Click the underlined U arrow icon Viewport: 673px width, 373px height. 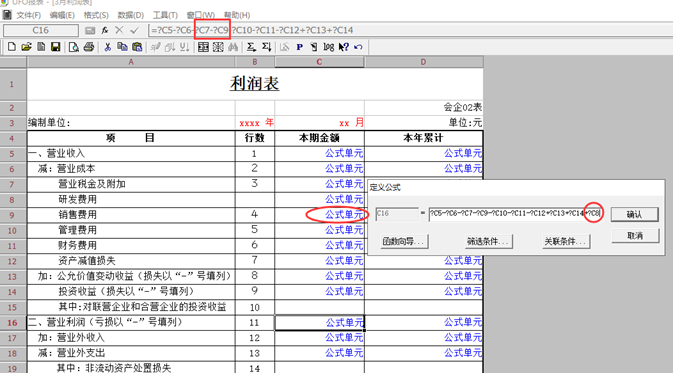click(x=185, y=47)
